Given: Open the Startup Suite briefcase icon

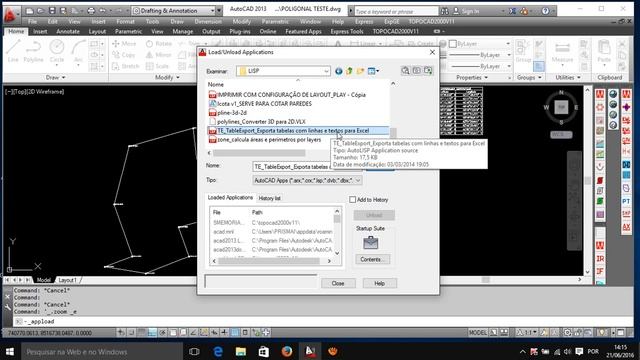Looking at the screenshot, I should [x=371, y=243].
